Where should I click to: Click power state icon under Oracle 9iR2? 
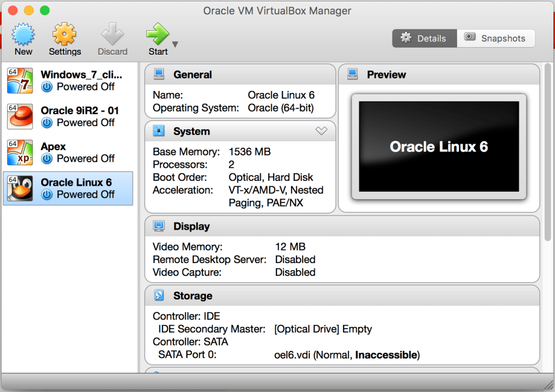pos(47,123)
